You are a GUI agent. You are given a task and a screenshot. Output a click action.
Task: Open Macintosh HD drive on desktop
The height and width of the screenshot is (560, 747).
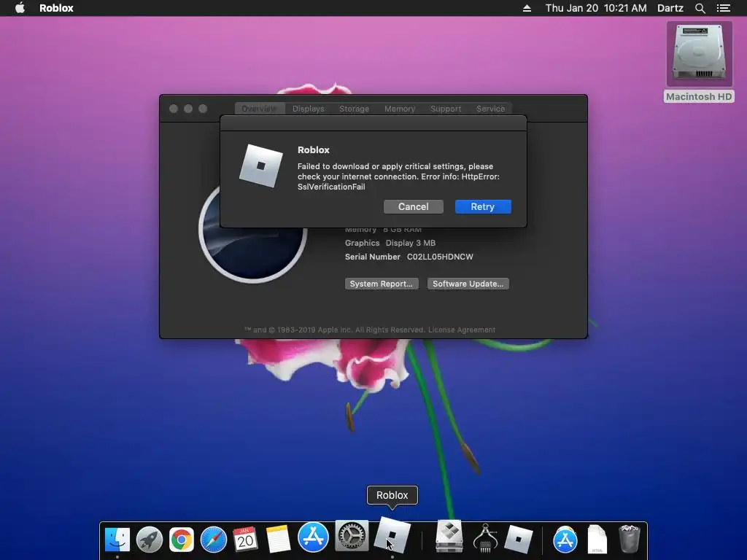[x=699, y=62]
